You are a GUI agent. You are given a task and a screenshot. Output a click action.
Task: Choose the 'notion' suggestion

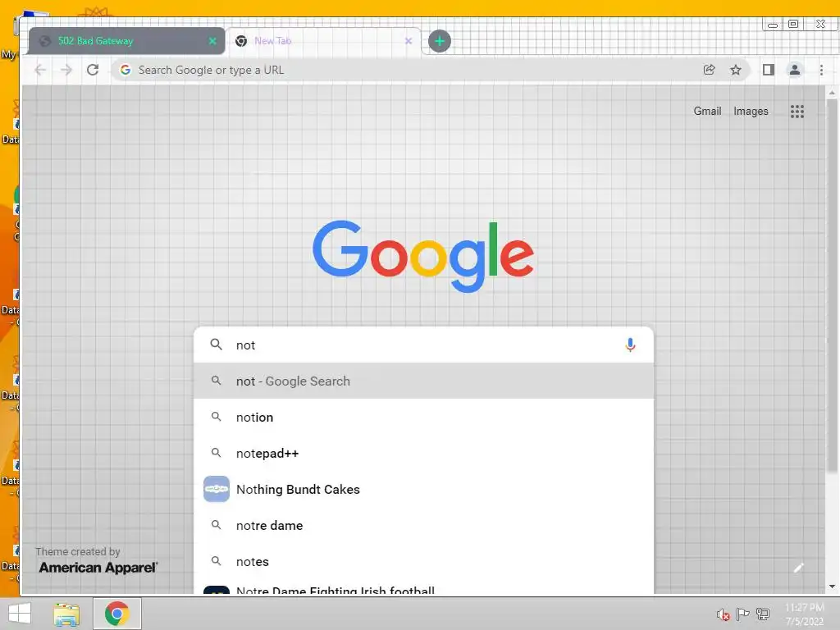pyautogui.click(x=423, y=417)
